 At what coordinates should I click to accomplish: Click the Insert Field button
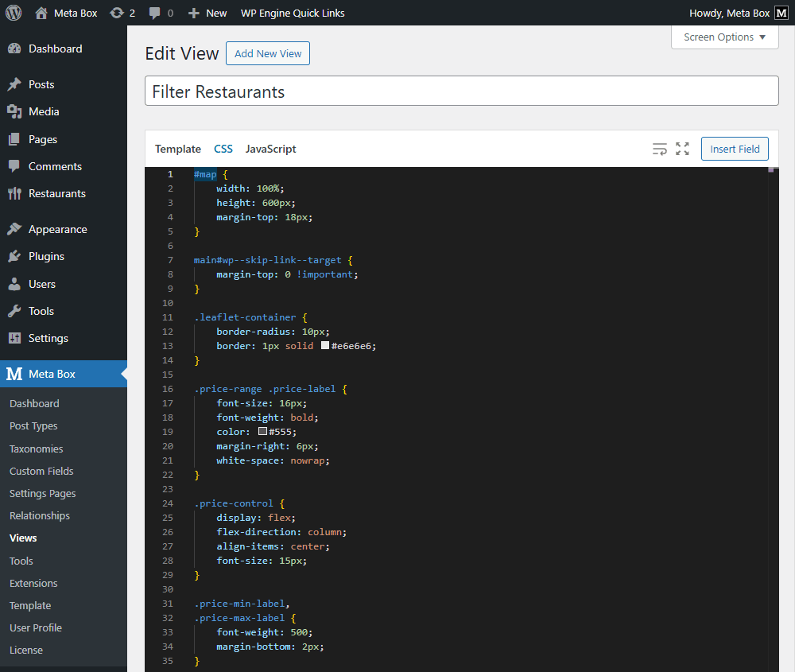[734, 149]
